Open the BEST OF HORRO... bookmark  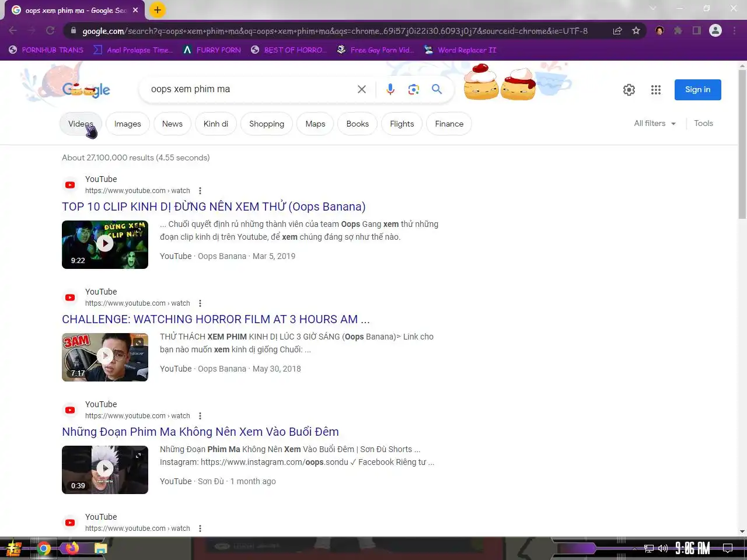click(289, 50)
